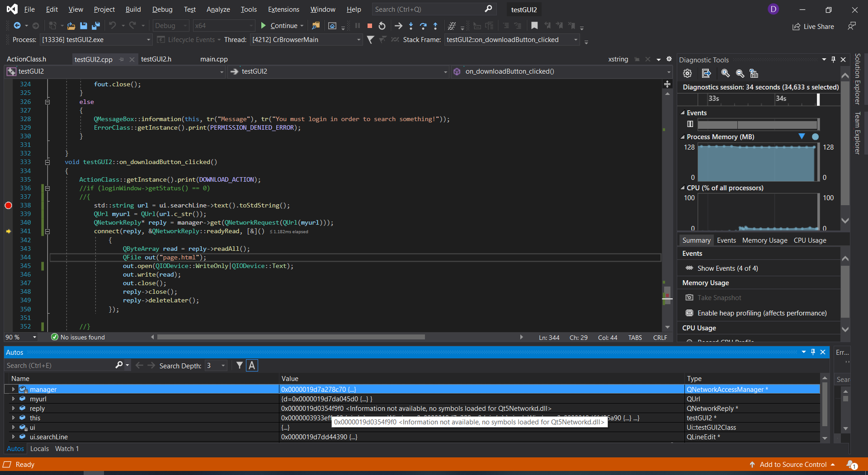
Task: Open Diagnostic Tools settings gear
Action: tap(687, 73)
